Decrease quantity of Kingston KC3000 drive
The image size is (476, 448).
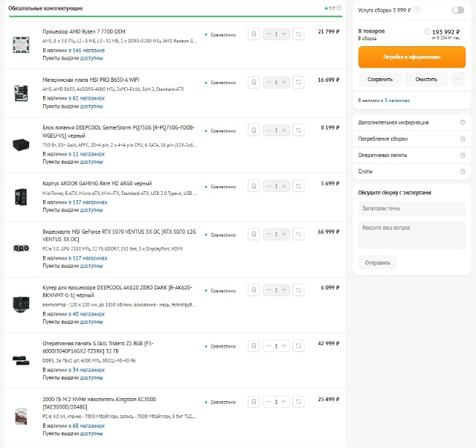pyautogui.click(x=268, y=402)
